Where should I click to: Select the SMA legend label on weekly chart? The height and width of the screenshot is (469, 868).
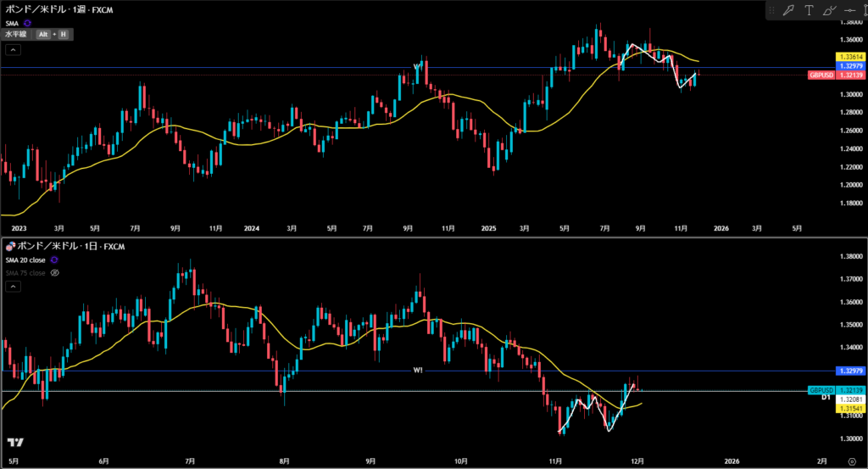pyautogui.click(x=12, y=23)
